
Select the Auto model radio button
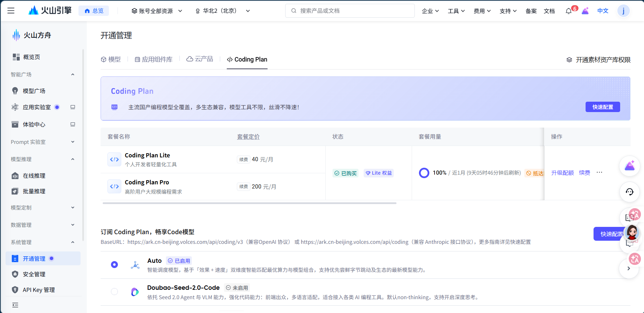click(x=114, y=265)
